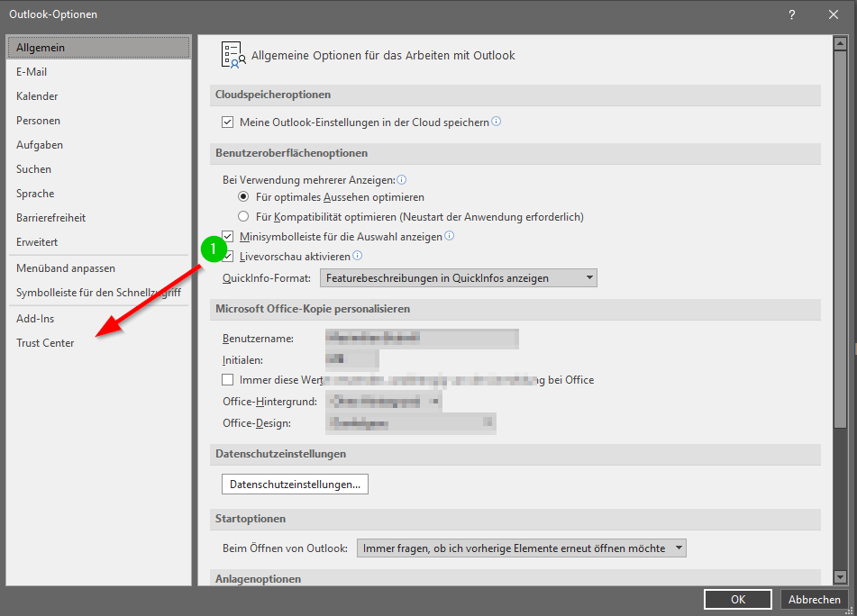Uncheck 'Minisymbolleiste für die Auswahl anzeigen'
The image size is (857, 616).
[x=228, y=237]
